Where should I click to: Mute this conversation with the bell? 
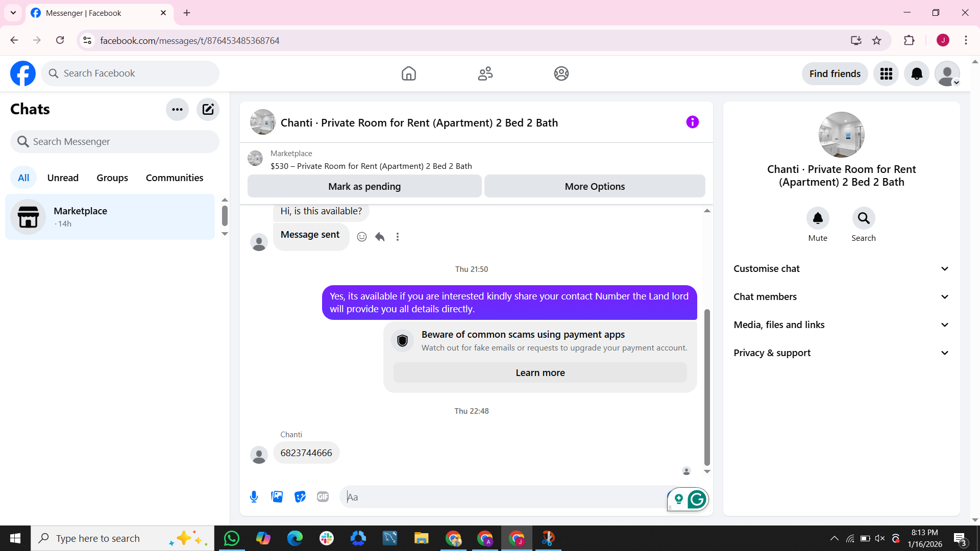[818, 218]
